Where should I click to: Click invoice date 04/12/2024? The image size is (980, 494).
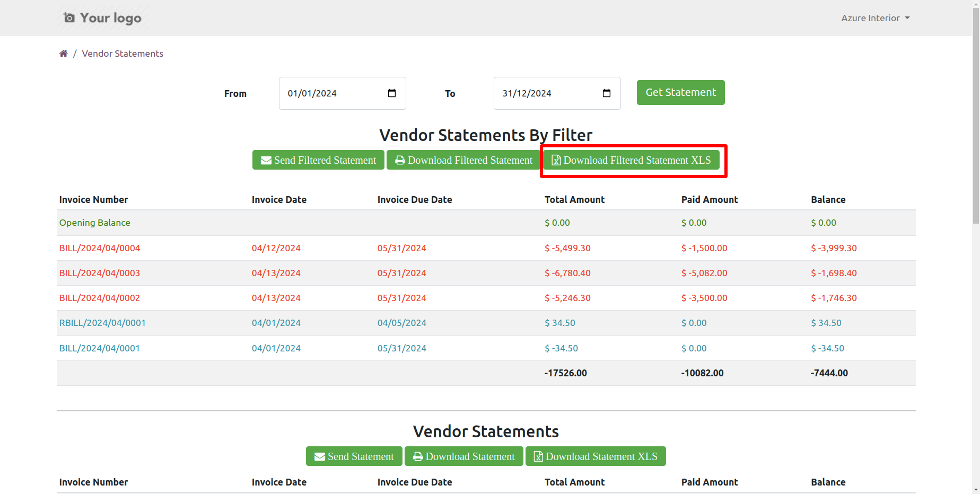pos(276,248)
